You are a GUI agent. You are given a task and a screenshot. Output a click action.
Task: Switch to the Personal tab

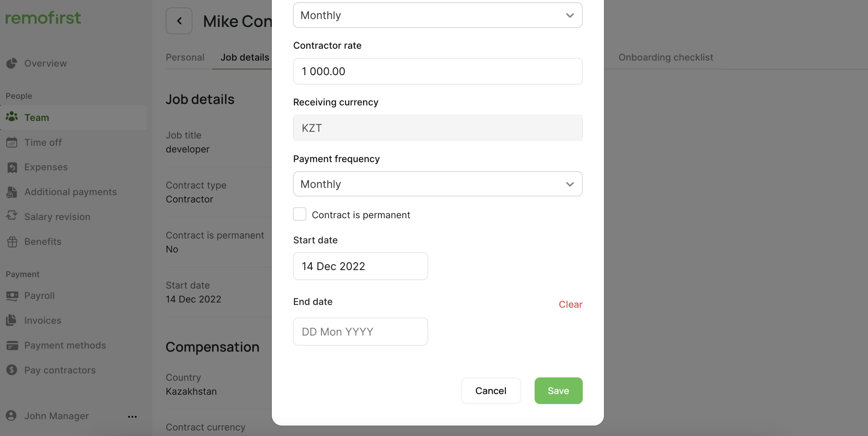tap(185, 57)
